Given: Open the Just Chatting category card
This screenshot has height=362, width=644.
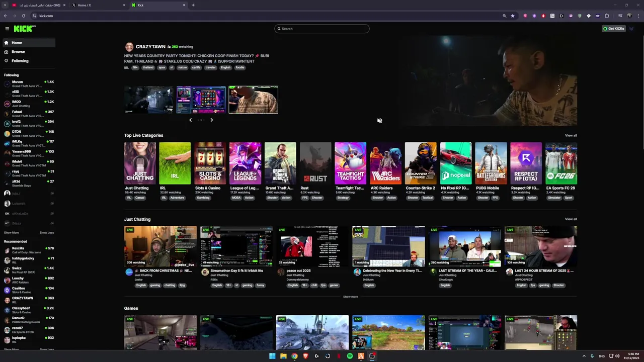Looking at the screenshot, I should 140,163.
